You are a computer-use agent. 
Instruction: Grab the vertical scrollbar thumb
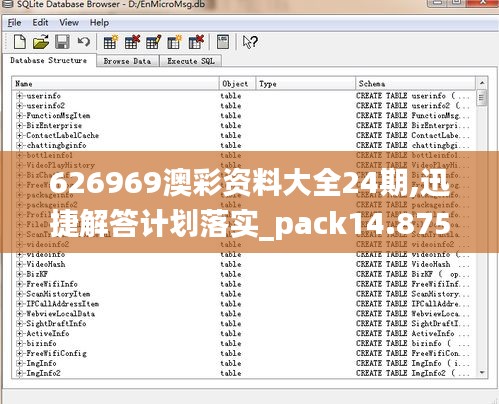[x=482, y=98]
